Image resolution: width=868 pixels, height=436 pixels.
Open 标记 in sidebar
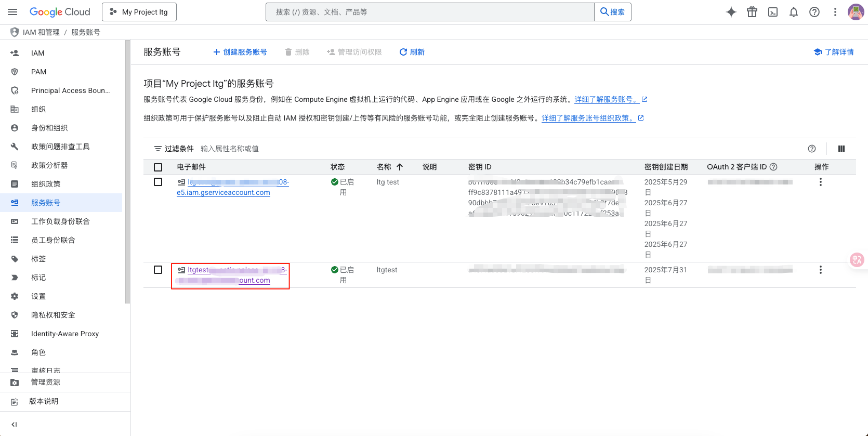(61, 278)
